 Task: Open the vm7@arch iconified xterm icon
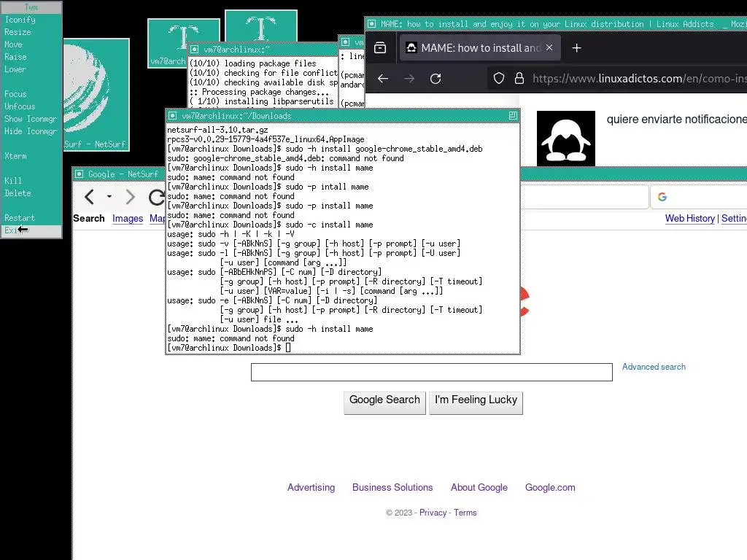pyautogui.click(x=167, y=43)
